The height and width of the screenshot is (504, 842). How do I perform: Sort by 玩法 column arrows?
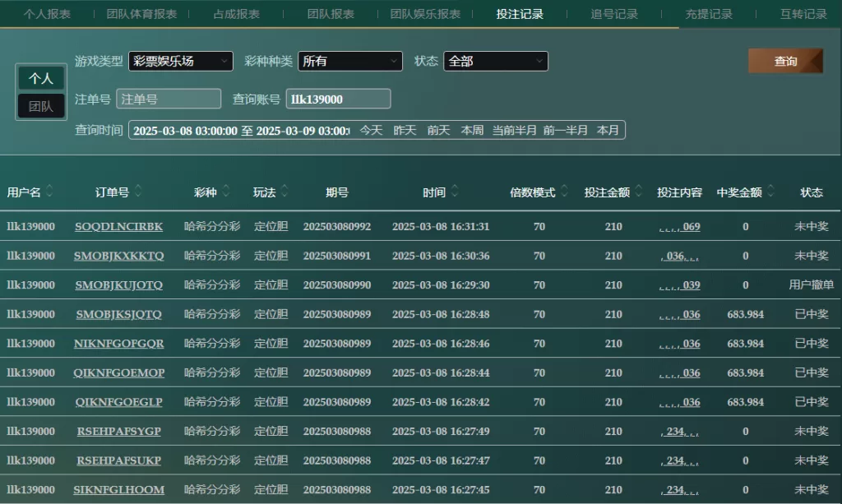coord(285,191)
